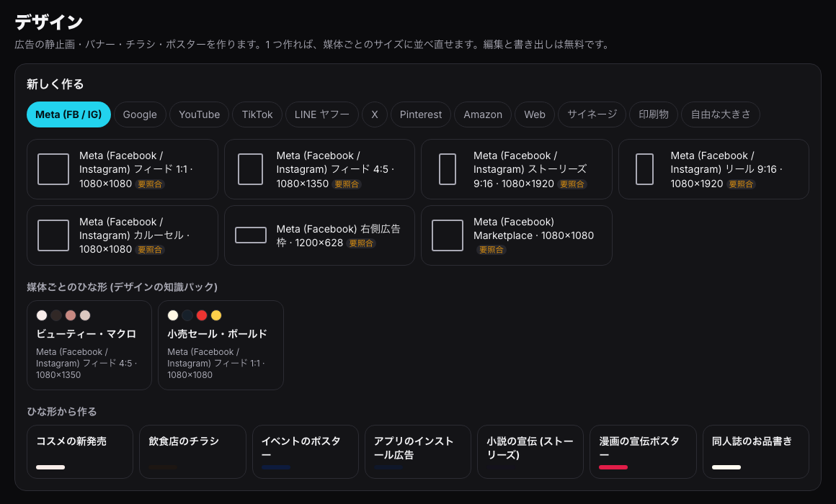
Task: Click the tall icon of リール card
Action: (644, 169)
